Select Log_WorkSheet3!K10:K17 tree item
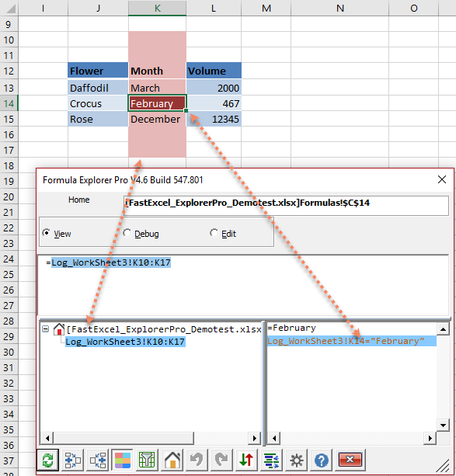The width and height of the screenshot is (456, 476). (x=125, y=342)
